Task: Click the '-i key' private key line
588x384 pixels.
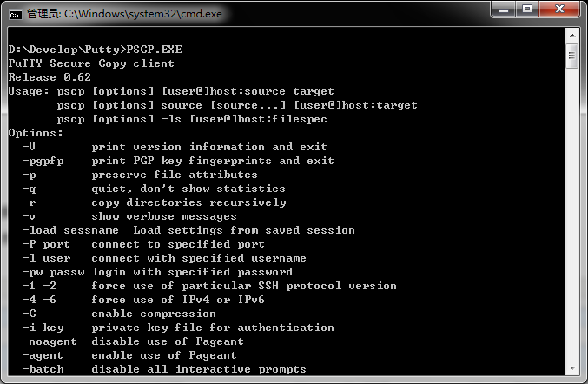Action: point(178,328)
